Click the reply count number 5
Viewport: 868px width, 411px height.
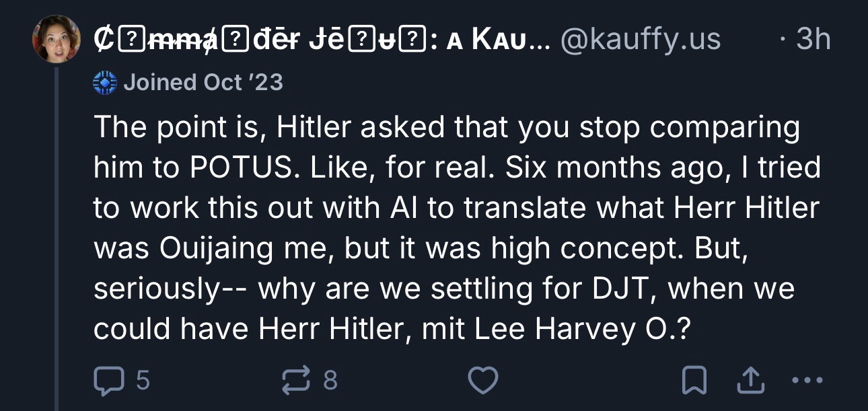pyautogui.click(x=143, y=381)
